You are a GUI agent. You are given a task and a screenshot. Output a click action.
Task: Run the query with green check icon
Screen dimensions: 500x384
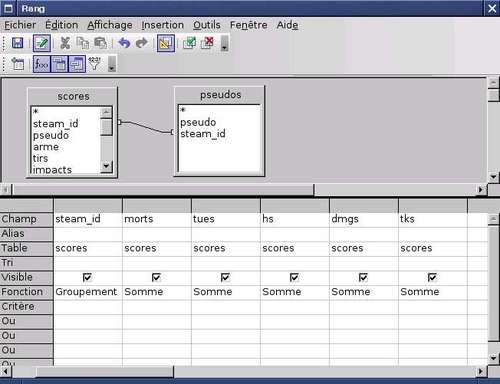click(190, 43)
